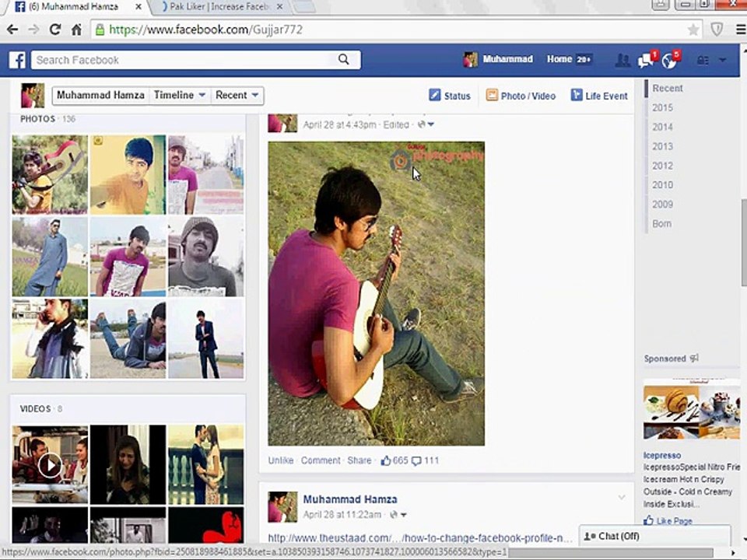Open the friend requests icon
Screen dimensions: 747x560
tap(622, 60)
